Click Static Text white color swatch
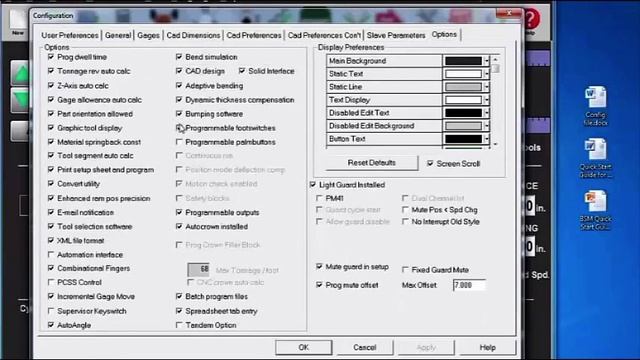This screenshot has width=640, height=360. pyautogui.click(x=463, y=74)
